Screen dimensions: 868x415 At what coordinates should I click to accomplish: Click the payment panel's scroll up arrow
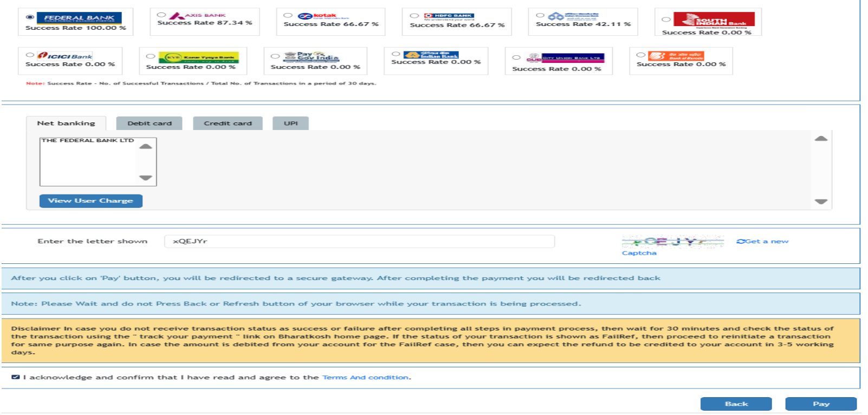[x=821, y=139]
